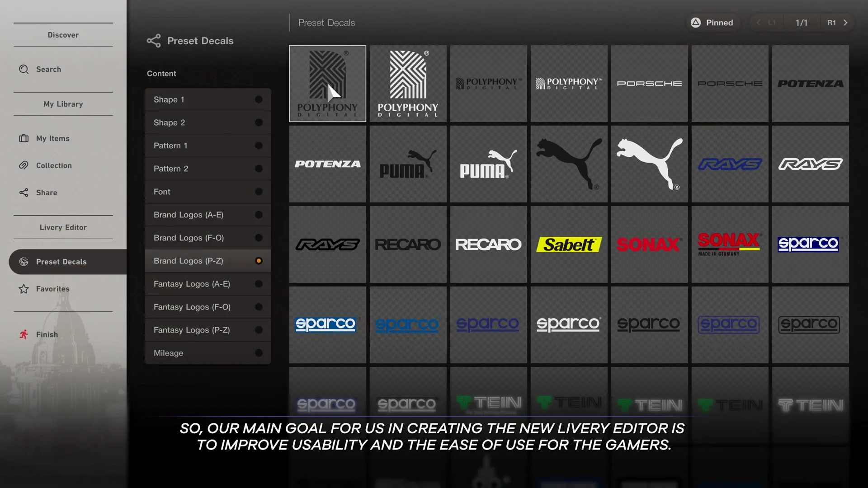Select white Puma wordmark with cat decal
The image size is (868, 488).
coord(489,164)
